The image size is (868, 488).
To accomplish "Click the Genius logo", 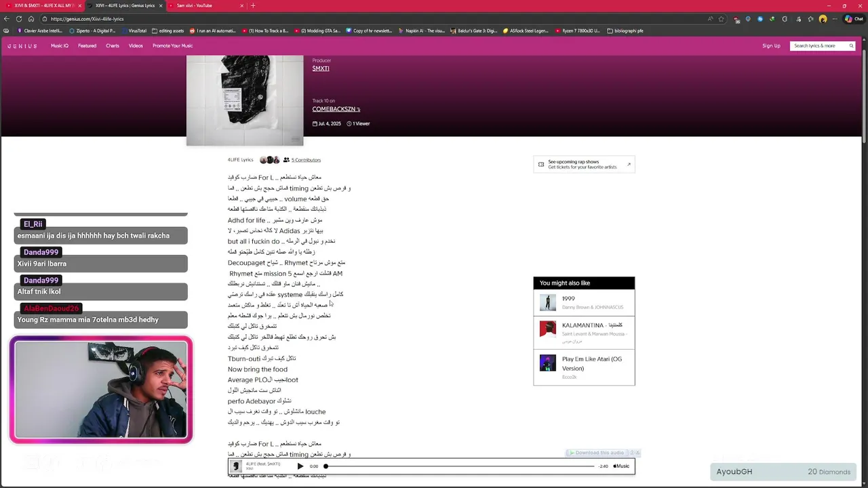I will 21,46.
